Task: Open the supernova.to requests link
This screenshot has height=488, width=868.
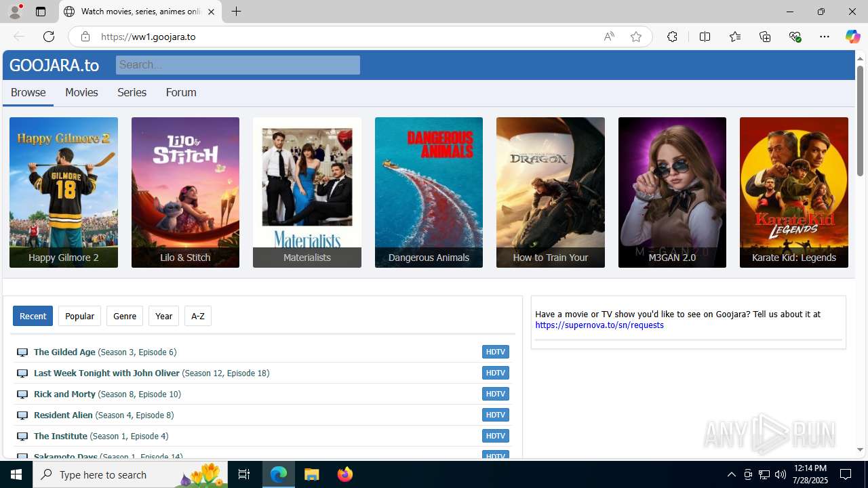Action: 599,325
